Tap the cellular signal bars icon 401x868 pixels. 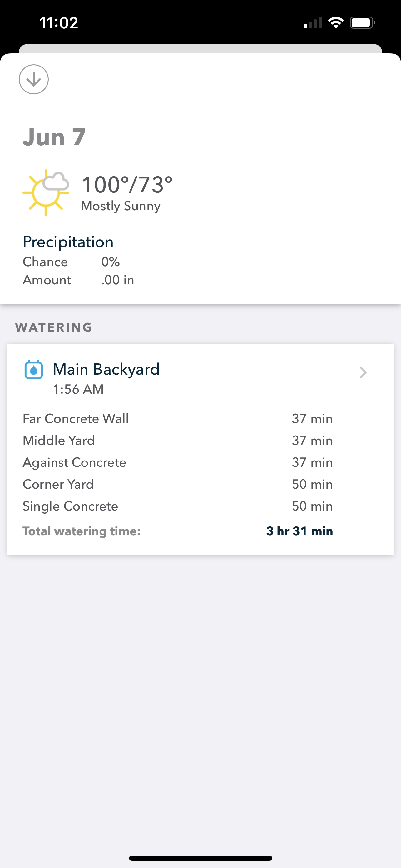click(x=313, y=23)
